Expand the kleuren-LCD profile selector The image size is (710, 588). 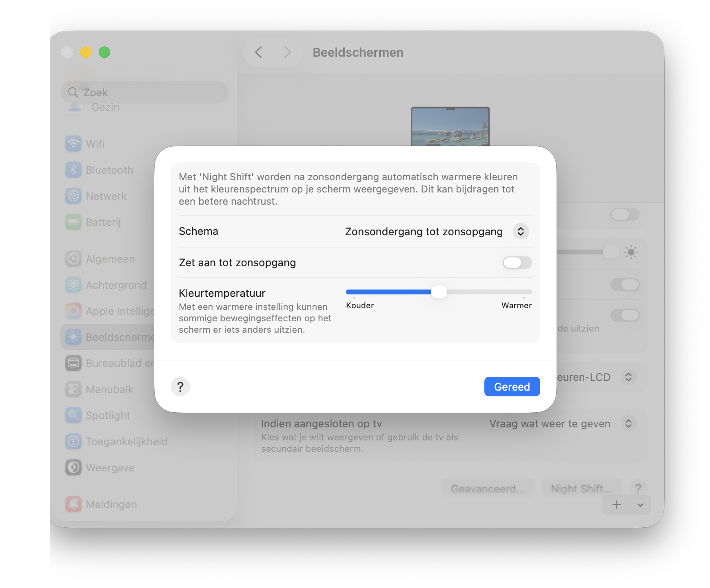point(629,377)
